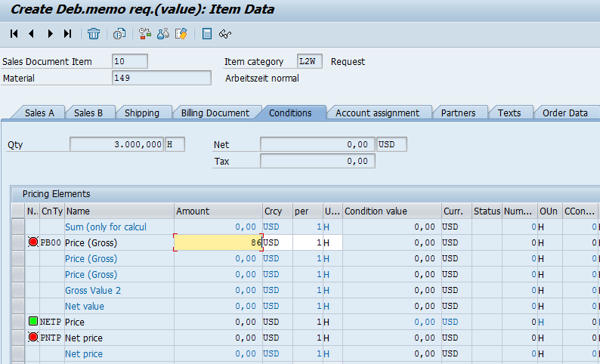This screenshot has width=600, height=364.
Task: Switch to the Billing Document tab
Action: [215, 113]
